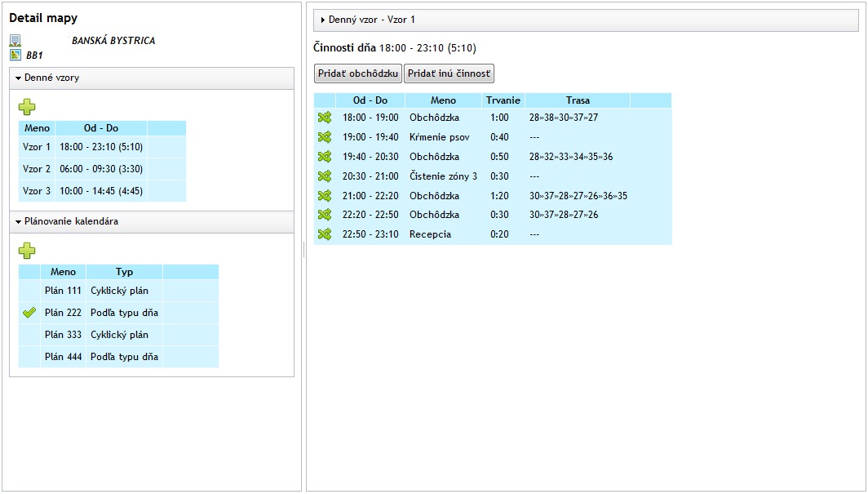Click shuffle icon for 18:00 - 19:00 row
This screenshot has height=494, width=868.
pyautogui.click(x=324, y=118)
